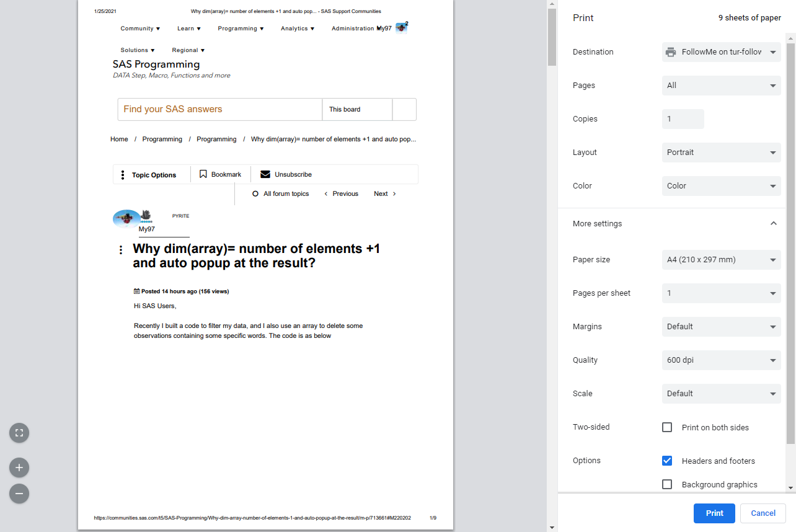Image resolution: width=796 pixels, height=532 pixels.
Task: Open the Solutions menu
Action: pyautogui.click(x=137, y=50)
